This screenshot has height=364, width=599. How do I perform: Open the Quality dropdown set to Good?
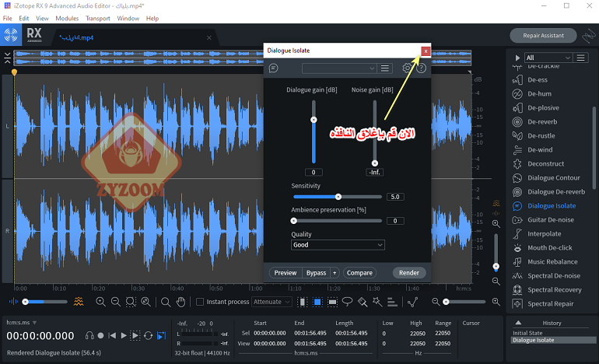coord(338,245)
